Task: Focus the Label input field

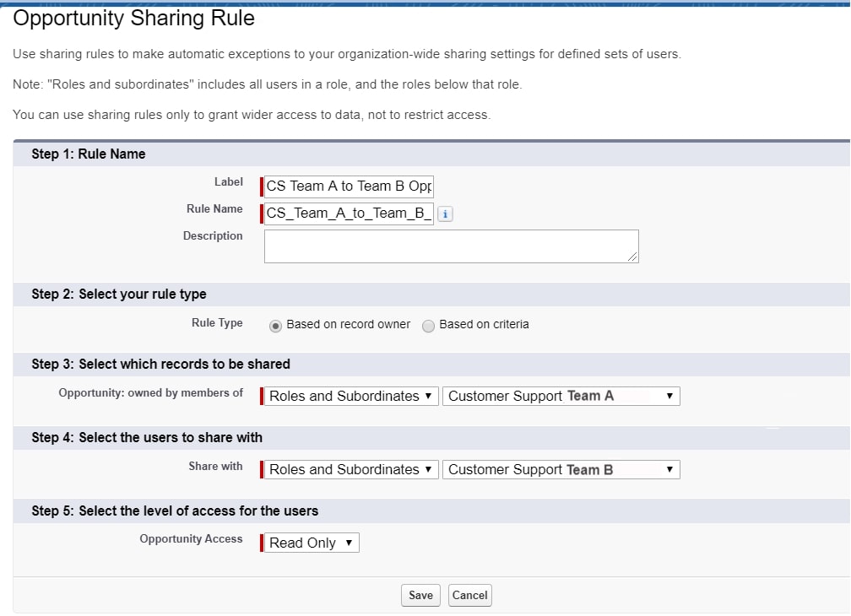Action: coord(349,186)
